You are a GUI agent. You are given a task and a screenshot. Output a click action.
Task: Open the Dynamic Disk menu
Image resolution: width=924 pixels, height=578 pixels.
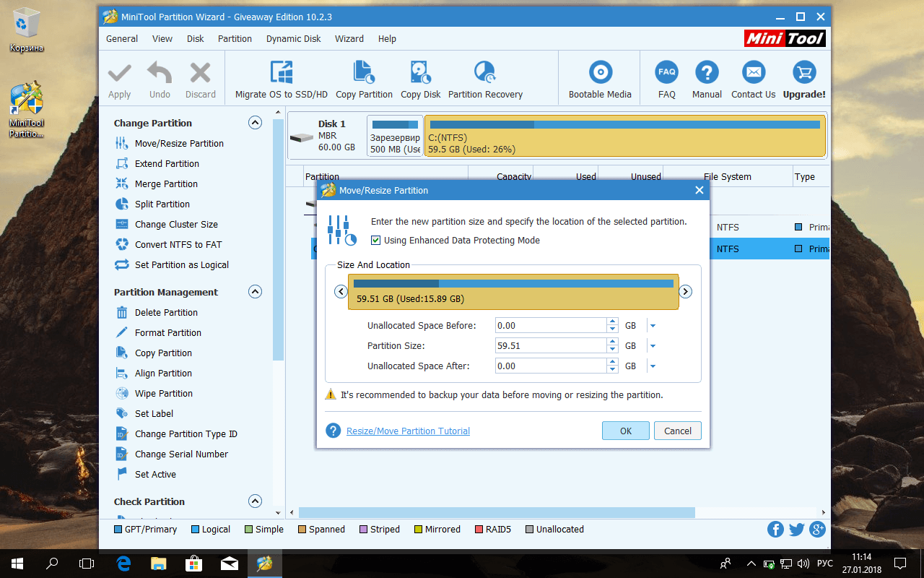coord(294,39)
